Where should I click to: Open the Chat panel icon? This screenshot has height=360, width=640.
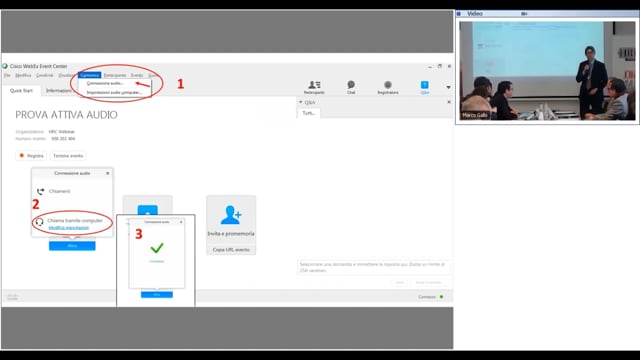[x=351, y=84]
